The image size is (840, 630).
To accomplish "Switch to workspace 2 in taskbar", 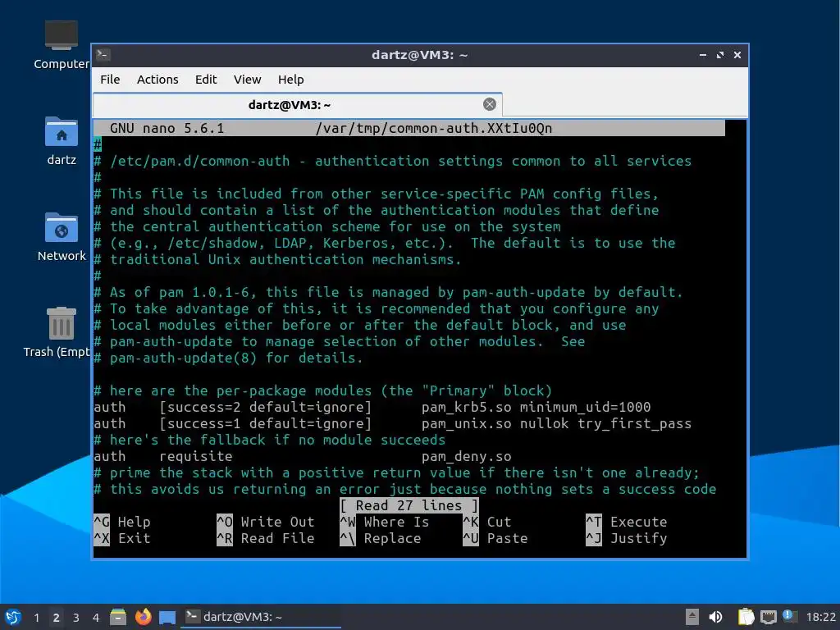I will click(57, 618).
